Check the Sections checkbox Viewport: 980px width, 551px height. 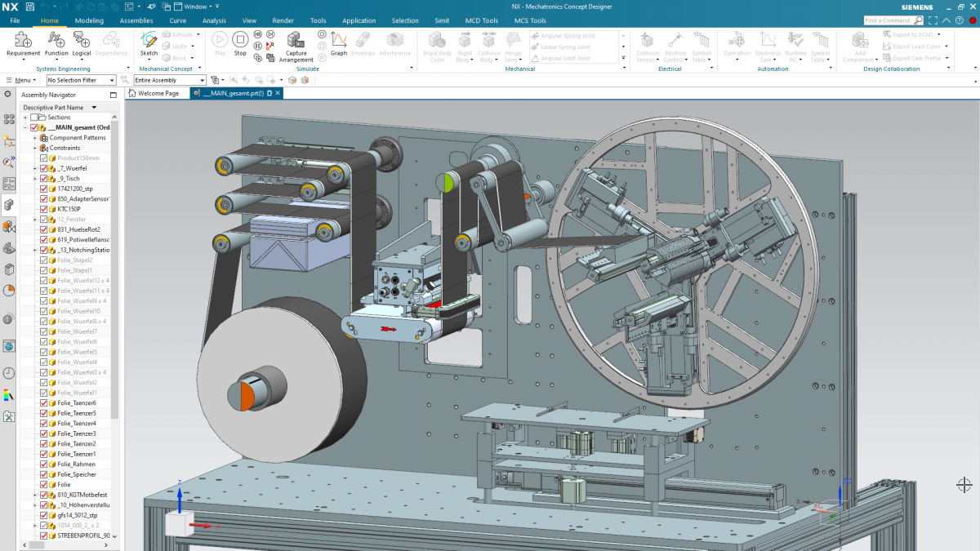coord(35,118)
